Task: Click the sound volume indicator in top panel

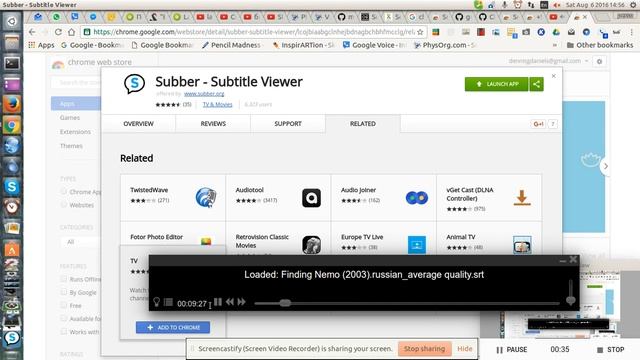Action: click(557, 5)
